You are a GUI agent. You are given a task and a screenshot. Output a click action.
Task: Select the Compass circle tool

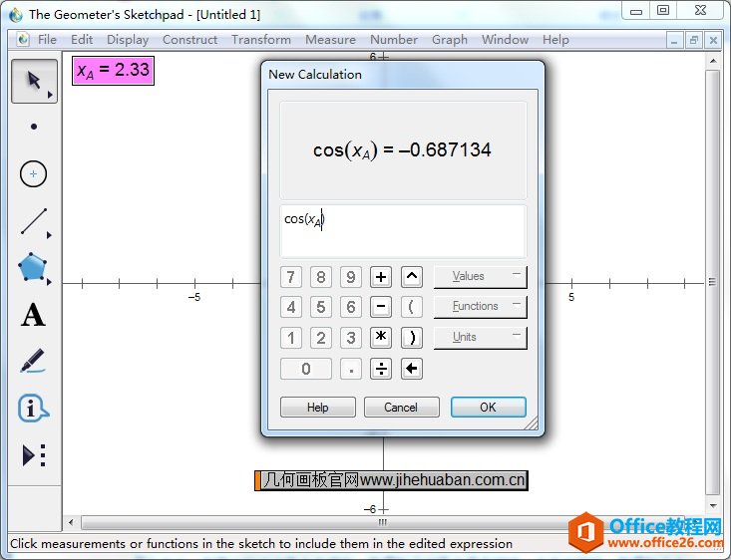pyautogui.click(x=34, y=174)
